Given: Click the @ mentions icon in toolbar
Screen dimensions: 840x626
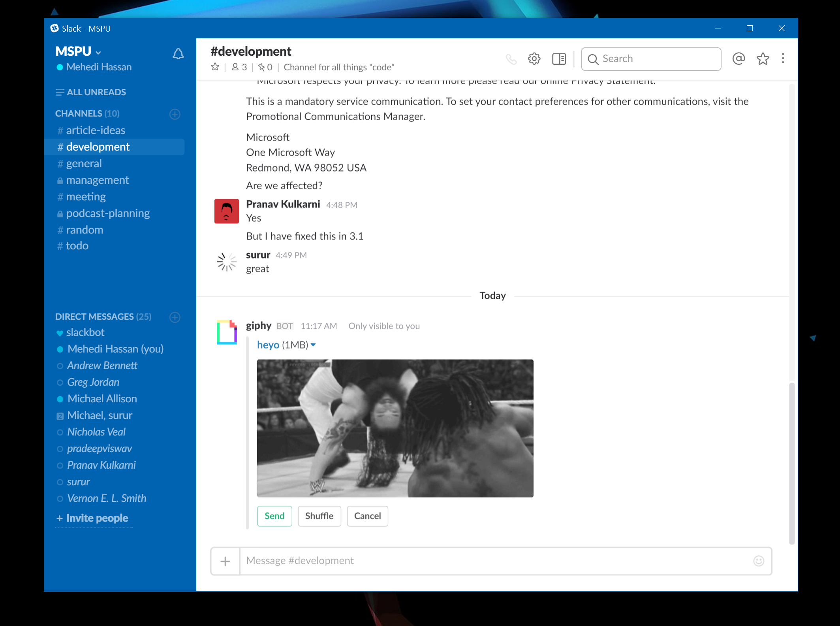Looking at the screenshot, I should coord(739,58).
